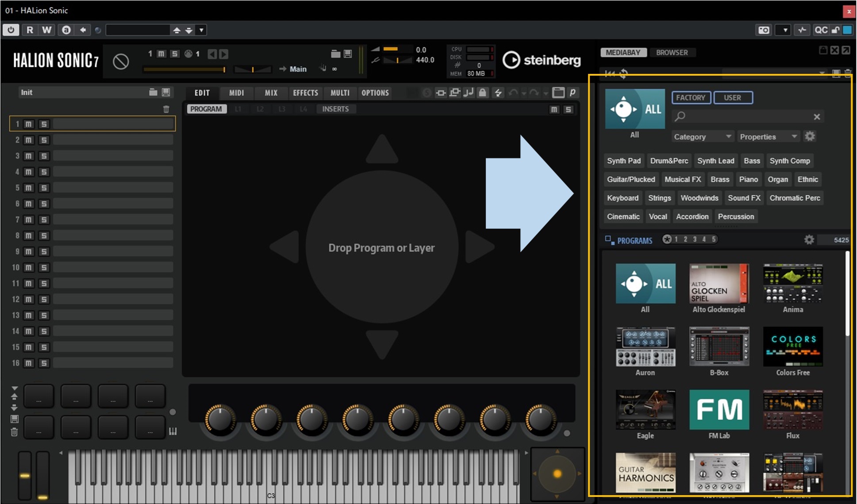Switch to the MEDIABAY tab

click(623, 52)
